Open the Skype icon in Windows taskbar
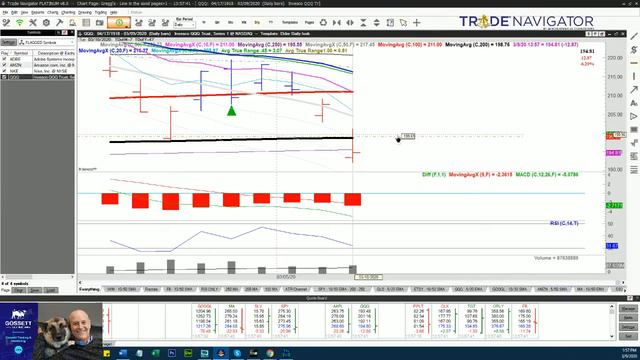The image size is (640, 360). coord(237,353)
